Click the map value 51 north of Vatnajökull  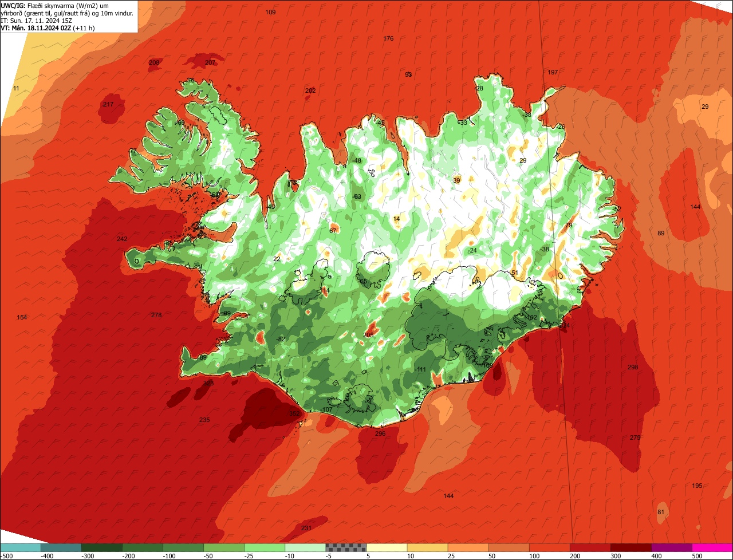[x=514, y=273]
